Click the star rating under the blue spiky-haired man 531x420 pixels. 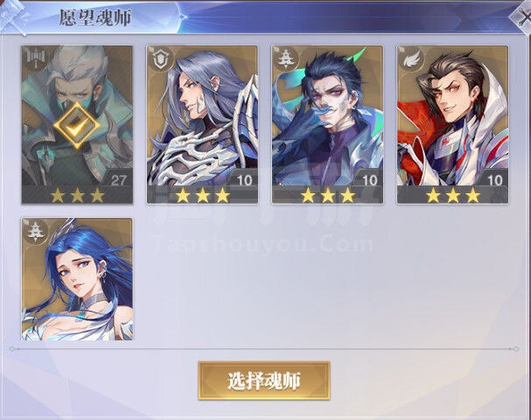(327, 195)
